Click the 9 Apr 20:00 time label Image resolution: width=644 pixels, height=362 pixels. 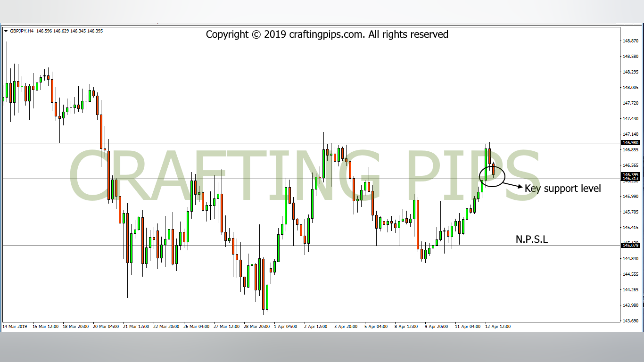point(436,327)
